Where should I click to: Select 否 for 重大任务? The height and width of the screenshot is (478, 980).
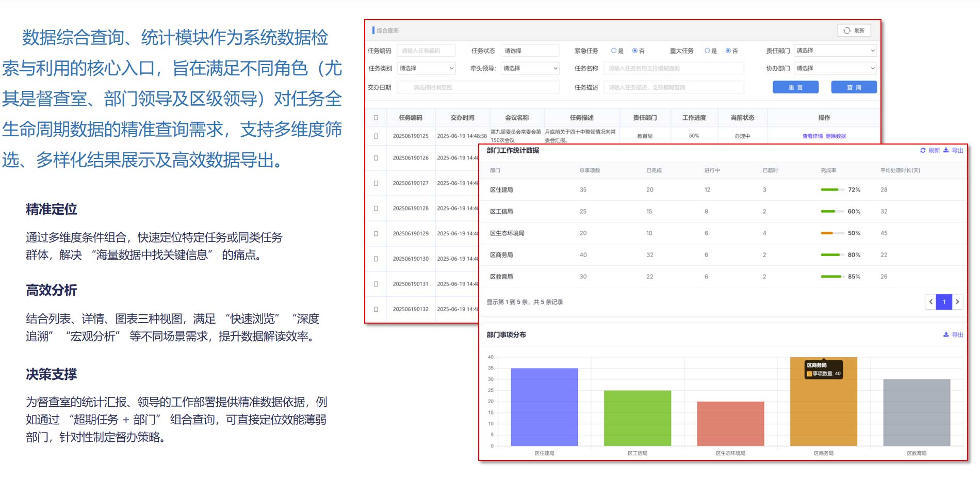pyautogui.click(x=728, y=51)
